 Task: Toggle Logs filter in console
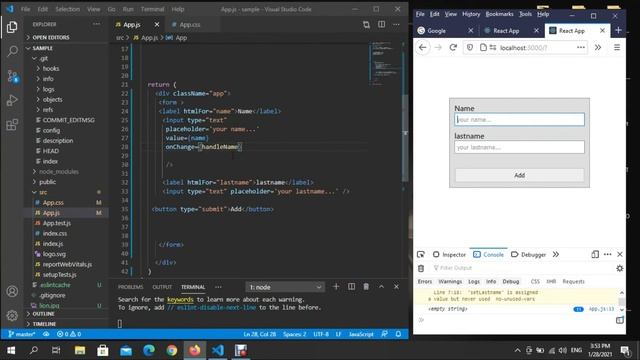pos(473,282)
